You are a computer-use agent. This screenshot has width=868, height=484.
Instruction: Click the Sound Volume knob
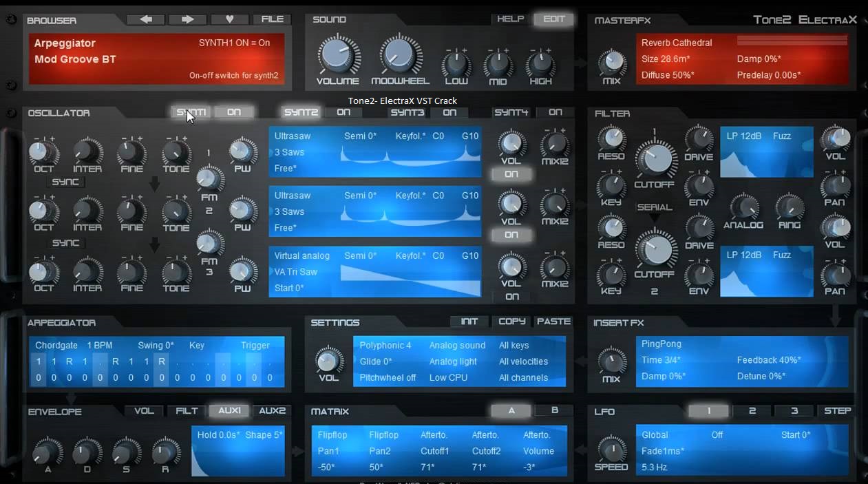pos(337,56)
